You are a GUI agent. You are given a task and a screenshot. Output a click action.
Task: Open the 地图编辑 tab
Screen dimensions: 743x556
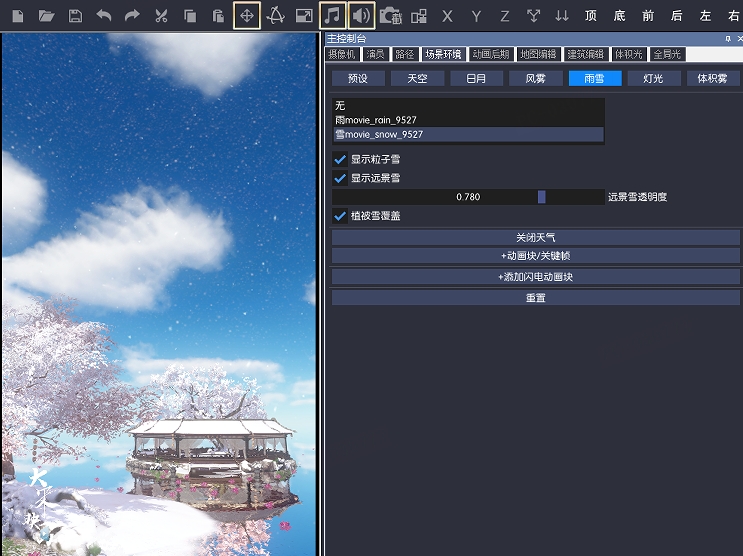[538, 54]
